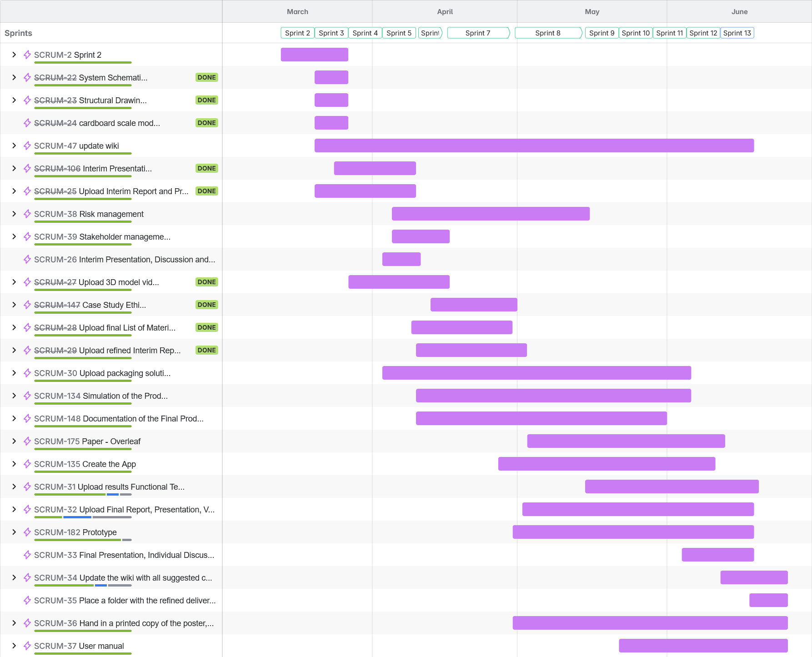Click the DONE badge on SCRUM-22
Viewport: 812px width, 657px height.
coord(206,77)
